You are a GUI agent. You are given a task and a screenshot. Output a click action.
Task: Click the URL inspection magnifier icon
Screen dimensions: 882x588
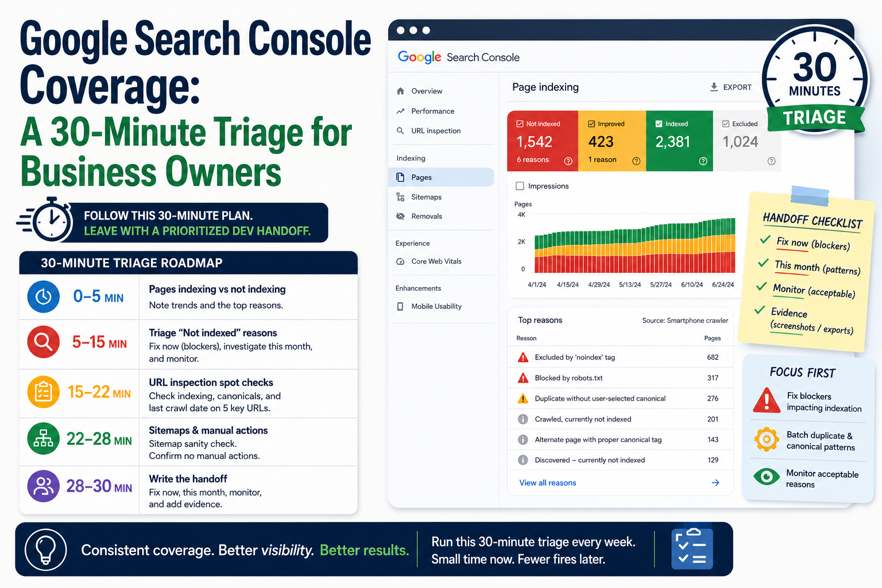point(400,131)
